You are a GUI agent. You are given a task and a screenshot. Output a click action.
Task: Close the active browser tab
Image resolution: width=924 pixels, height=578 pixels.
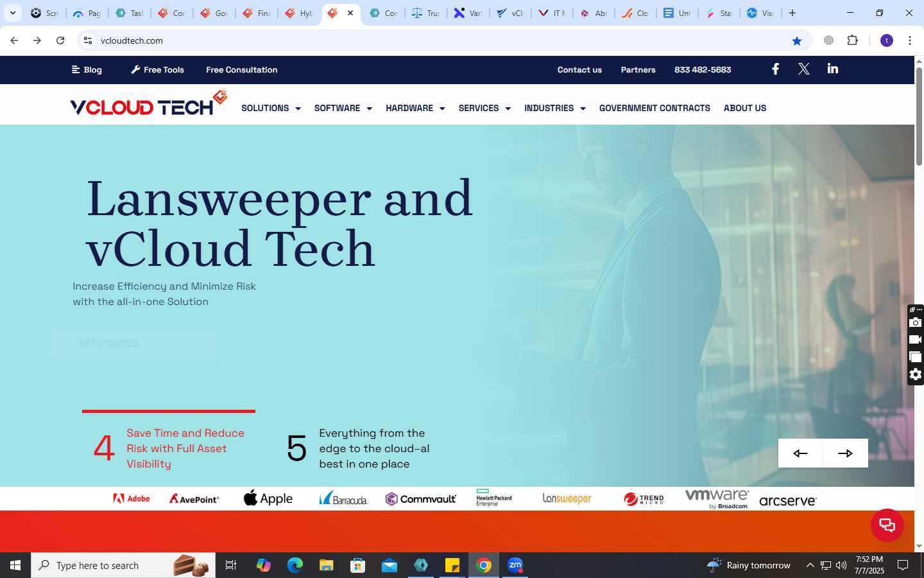(350, 13)
